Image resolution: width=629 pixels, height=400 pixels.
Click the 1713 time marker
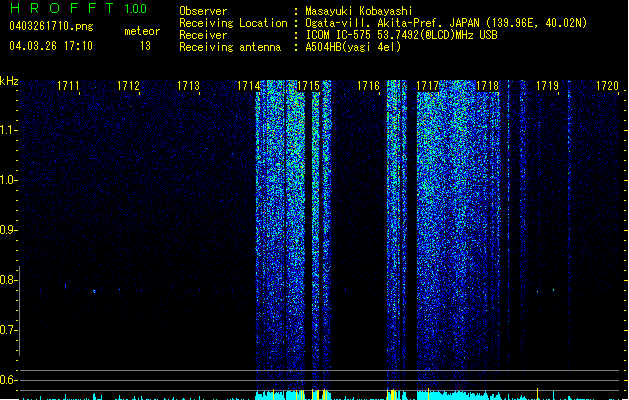coord(188,86)
